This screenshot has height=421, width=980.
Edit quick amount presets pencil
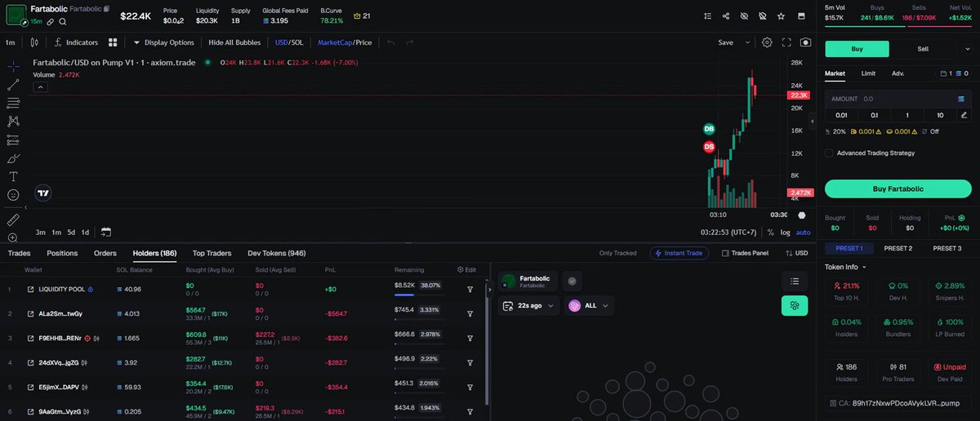point(964,115)
